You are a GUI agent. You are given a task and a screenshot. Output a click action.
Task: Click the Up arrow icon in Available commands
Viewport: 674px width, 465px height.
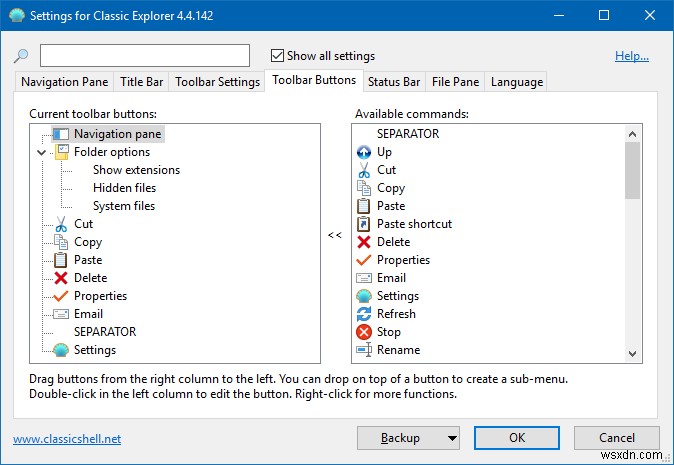click(364, 152)
